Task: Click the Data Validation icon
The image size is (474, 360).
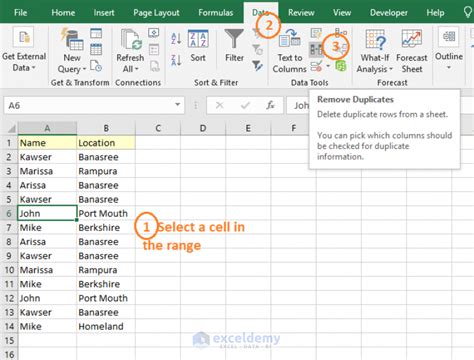Action: 316,66
